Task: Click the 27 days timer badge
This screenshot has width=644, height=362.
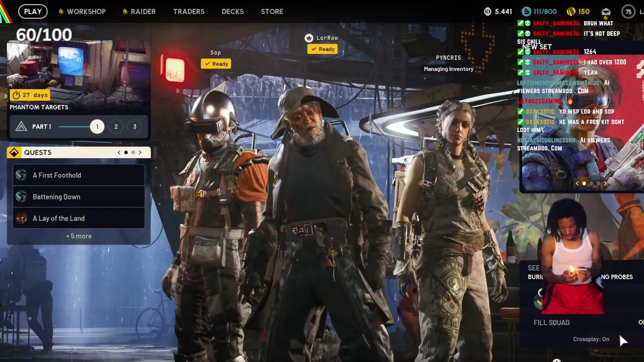Action: [x=30, y=95]
